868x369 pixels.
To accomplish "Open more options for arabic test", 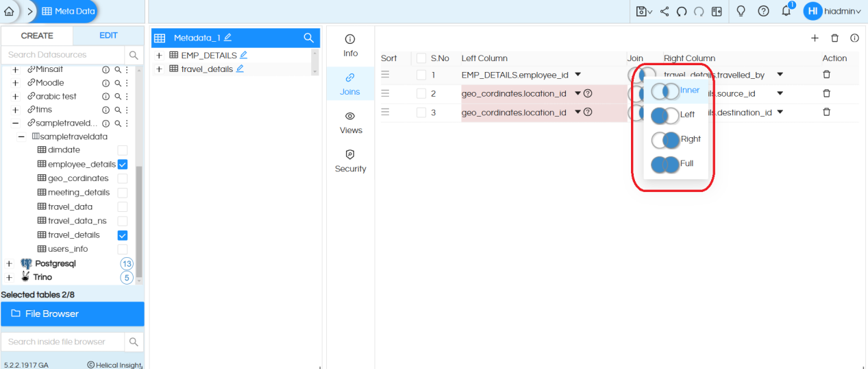I will point(127,97).
